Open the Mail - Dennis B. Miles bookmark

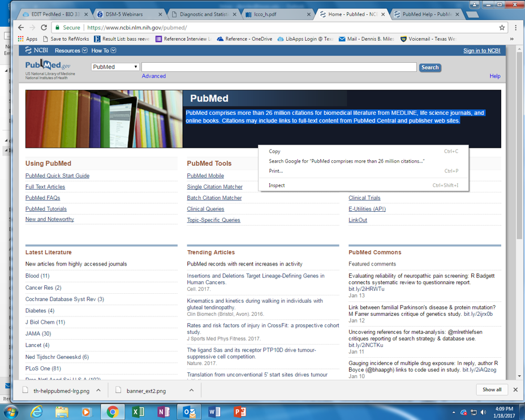coord(366,39)
